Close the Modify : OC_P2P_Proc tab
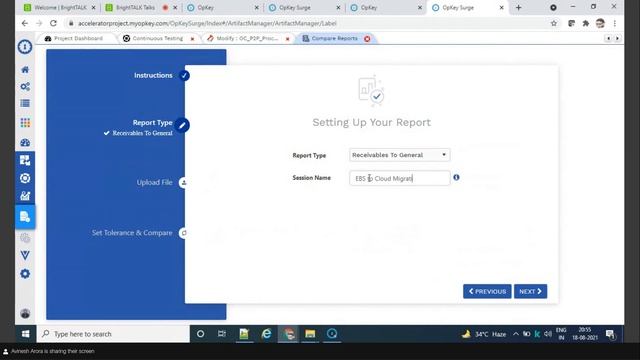The image size is (640, 360). pyautogui.click(x=287, y=39)
